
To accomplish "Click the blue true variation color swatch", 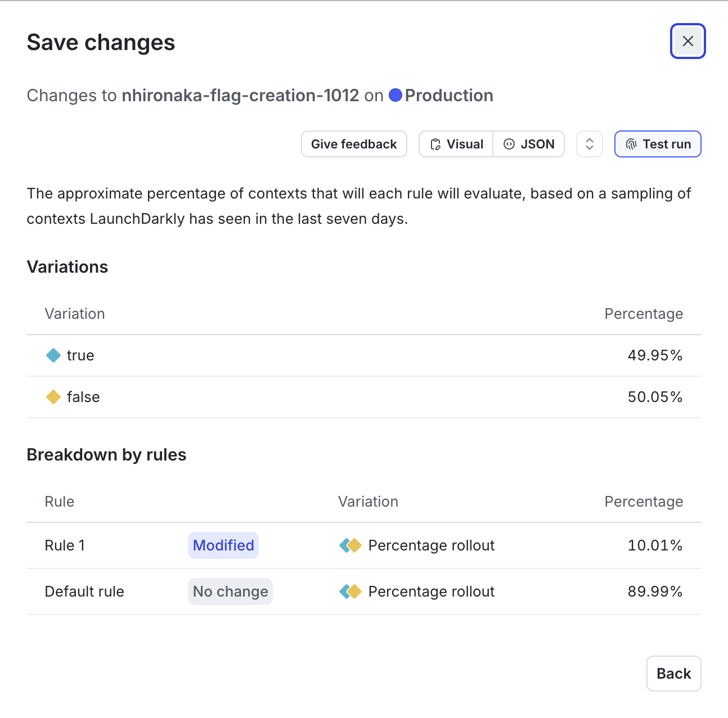I will (x=53, y=355).
